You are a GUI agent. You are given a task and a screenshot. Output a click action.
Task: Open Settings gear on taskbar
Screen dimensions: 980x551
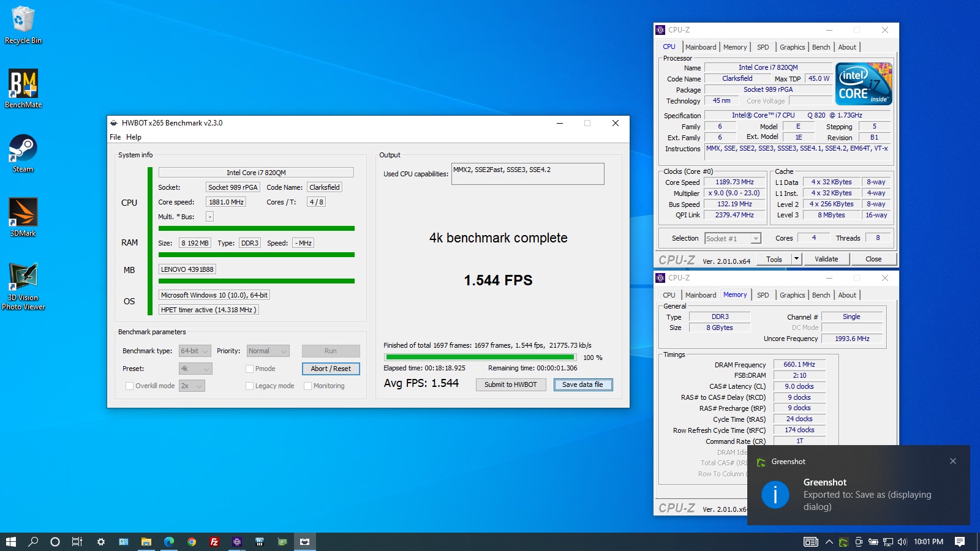(x=101, y=542)
